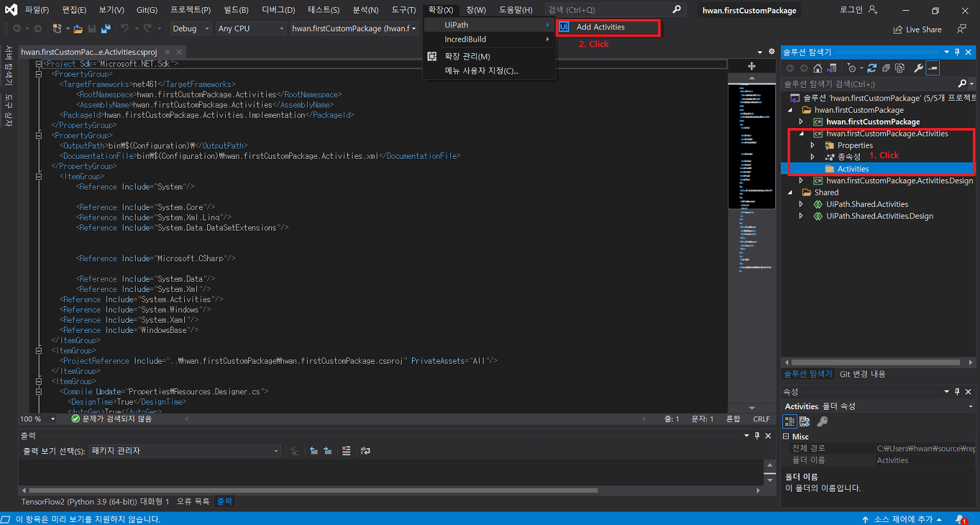Click the Clear All output icon

346,451
